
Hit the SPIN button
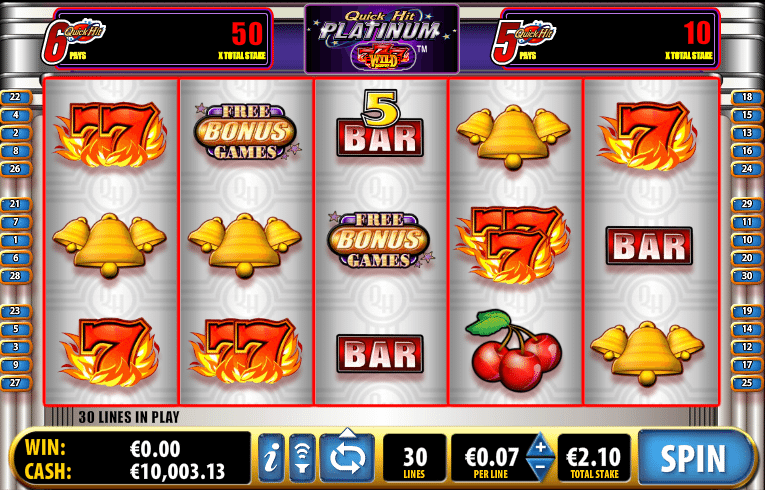[x=693, y=458]
